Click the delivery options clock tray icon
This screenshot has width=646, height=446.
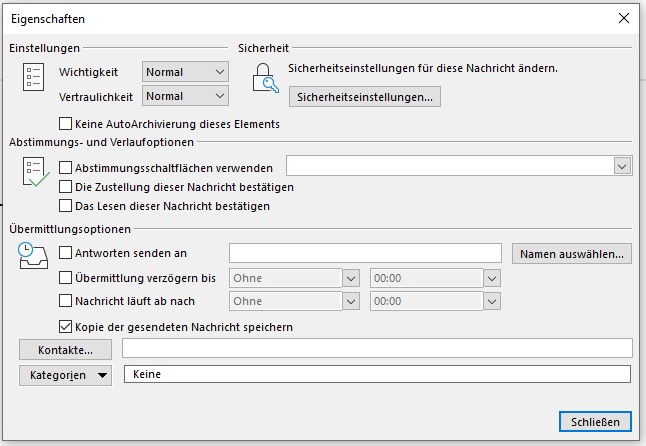point(33,259)
